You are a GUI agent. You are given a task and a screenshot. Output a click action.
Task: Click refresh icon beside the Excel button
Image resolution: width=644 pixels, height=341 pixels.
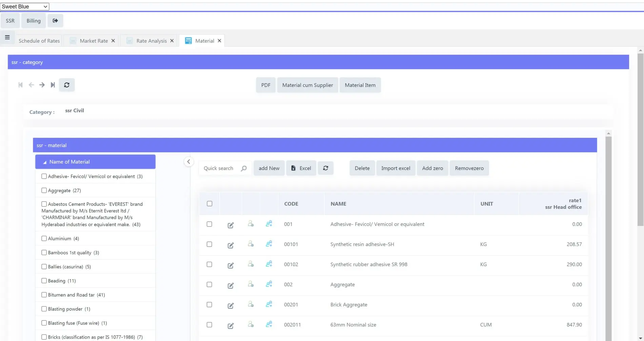click(325, 168)
